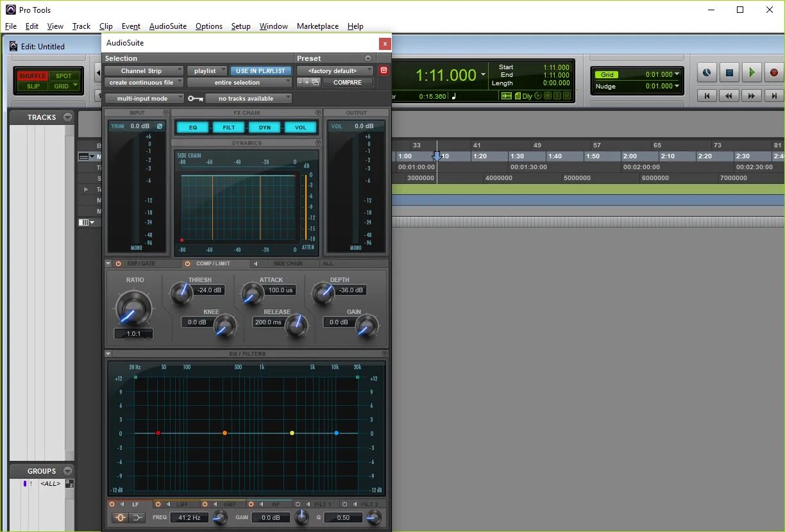This screenshot has height=532, width=785.
Task: Toggle COMP/LIMIT power button
Action: [x=187, y=263]
